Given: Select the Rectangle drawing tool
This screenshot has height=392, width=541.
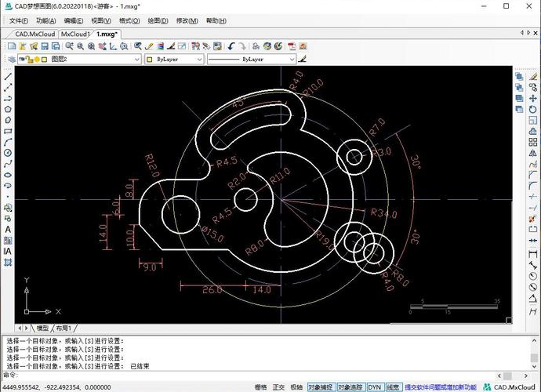Looking at the screenshot, I should 8,131.
